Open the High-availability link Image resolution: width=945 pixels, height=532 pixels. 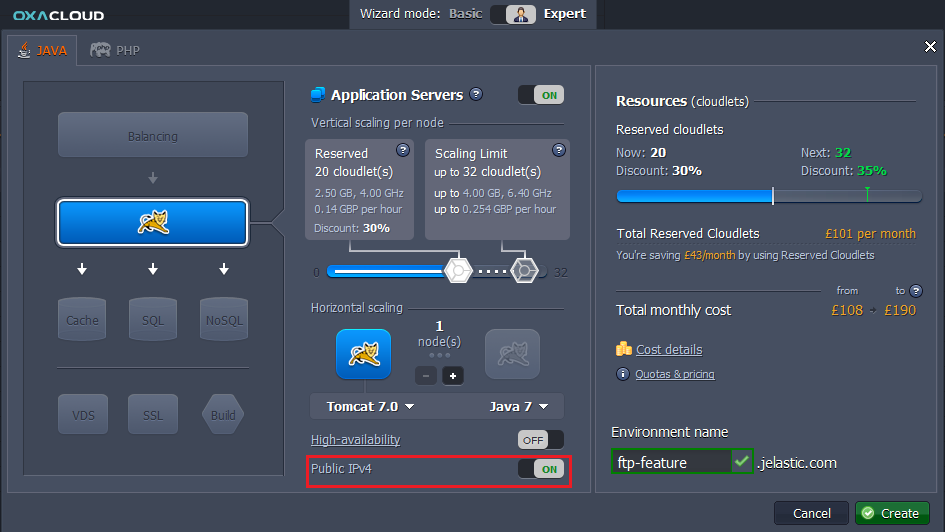[x=356, y=440]
